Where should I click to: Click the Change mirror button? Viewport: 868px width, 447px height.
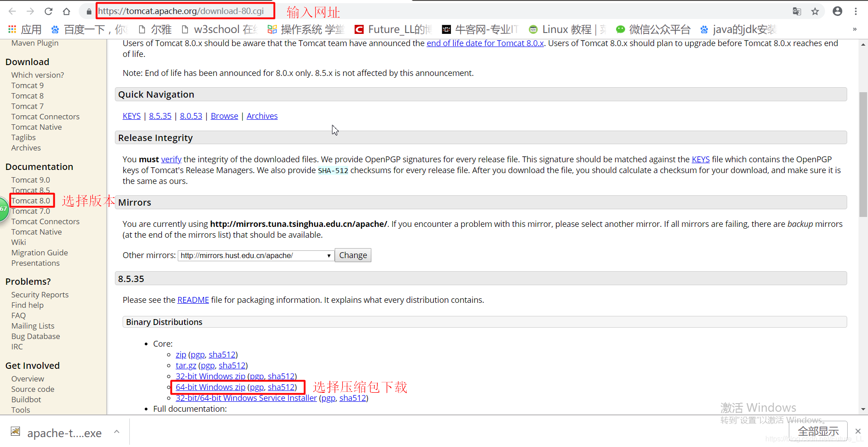tap(353, 255)
